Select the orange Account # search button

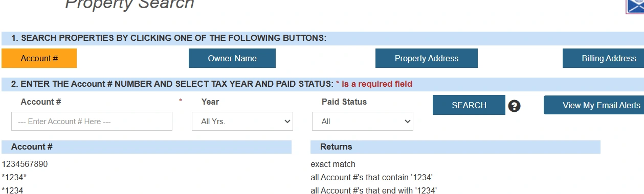click(39, 58)
